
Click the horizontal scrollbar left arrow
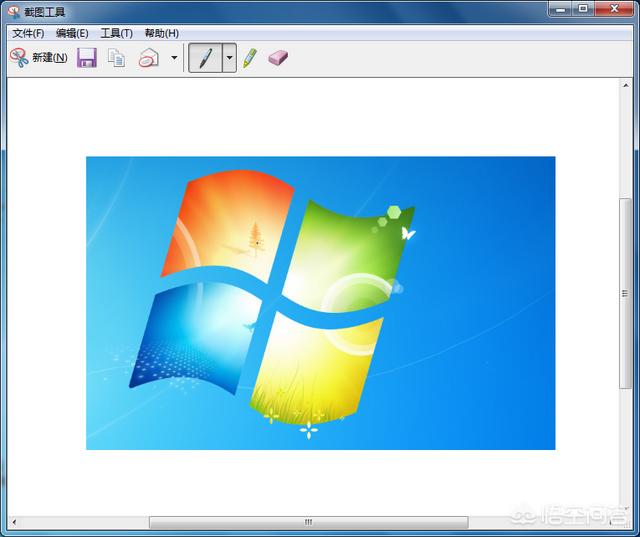click(14, 522)
